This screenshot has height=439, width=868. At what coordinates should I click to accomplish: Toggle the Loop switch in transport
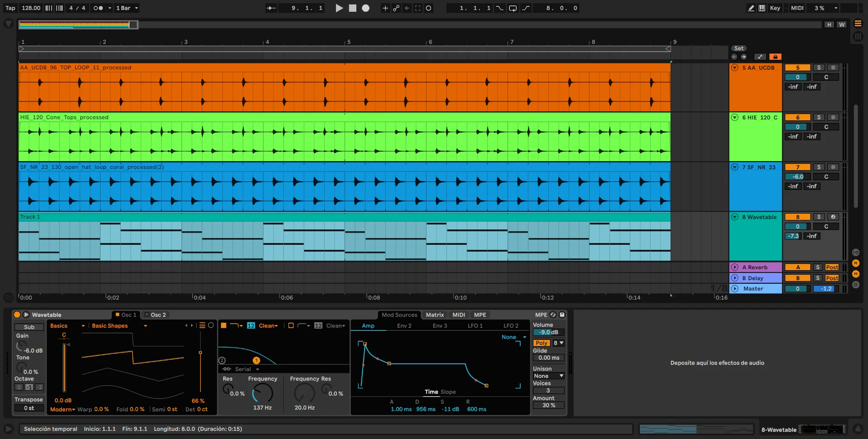(513, 8)
